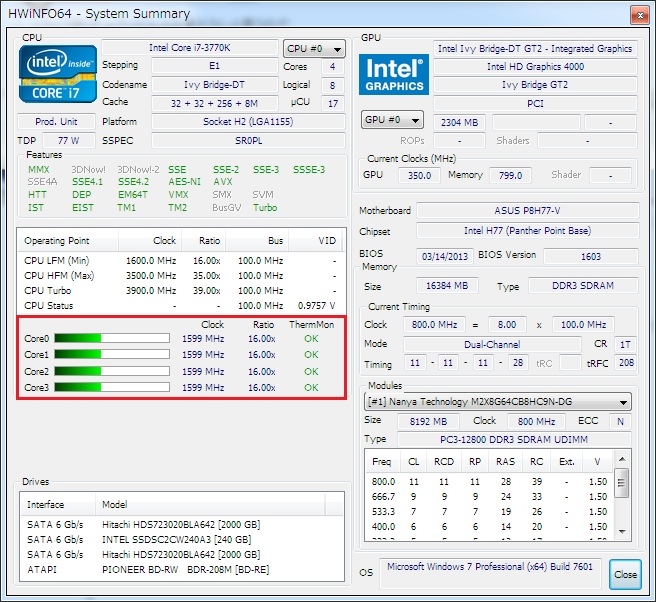The image size is (656, 602).
Task: Click the first Hitachi HDS723020BLA642 drive row
Action: [182, 525]
